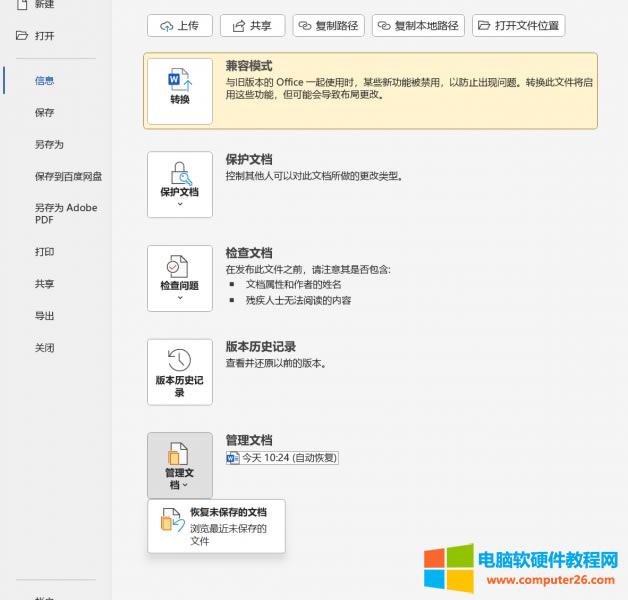Open the autosaved version 今天 10:24 (自动恢复)
628x600 pixels.
coord(284,458)
